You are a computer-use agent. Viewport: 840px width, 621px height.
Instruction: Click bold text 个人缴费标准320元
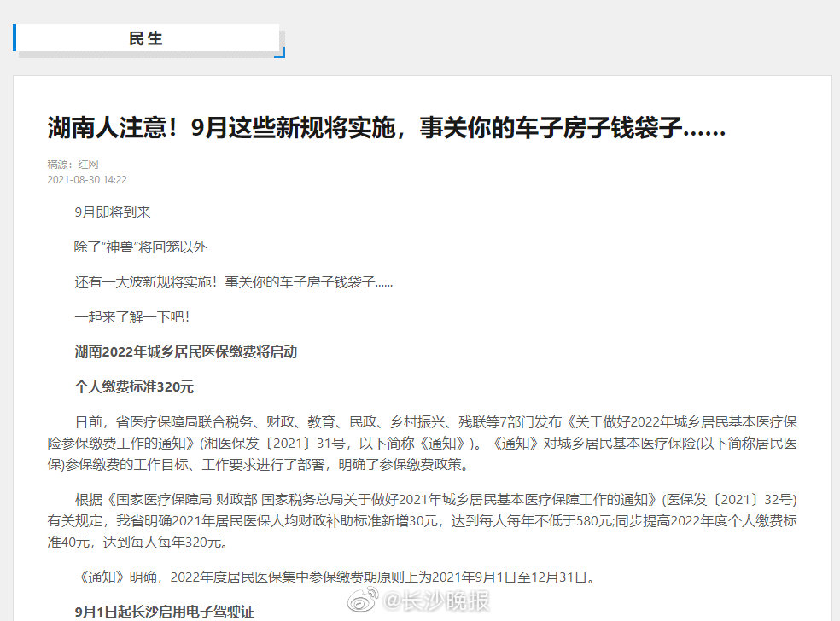134,386
